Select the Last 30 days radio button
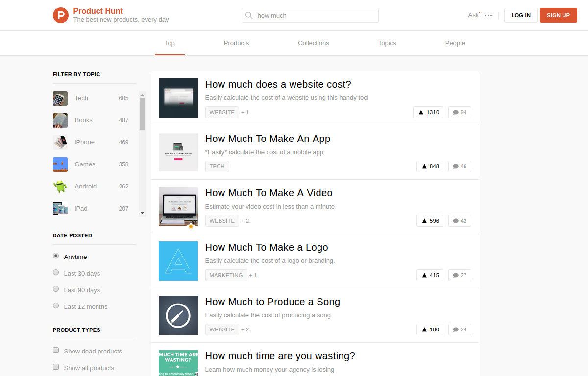This screenshot has width=588, height=376. click(56, 273)
